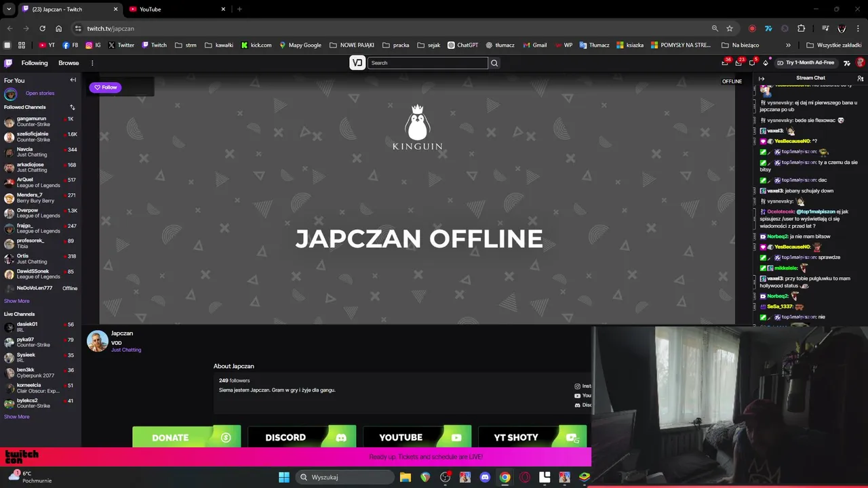Open whispers icon with badge 5
The height and width of the screenshot is (488, 868).
click(x=753, y=63)
